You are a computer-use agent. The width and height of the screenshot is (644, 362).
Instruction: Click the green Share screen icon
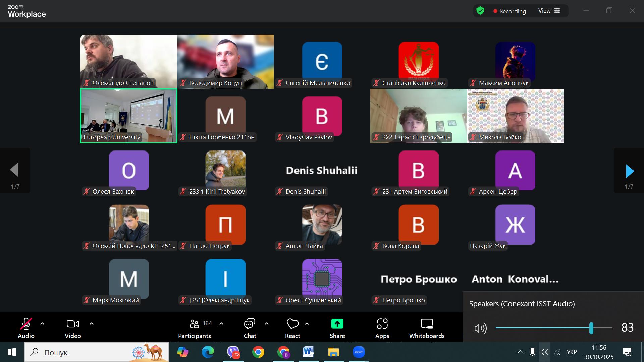coord(337,324)
